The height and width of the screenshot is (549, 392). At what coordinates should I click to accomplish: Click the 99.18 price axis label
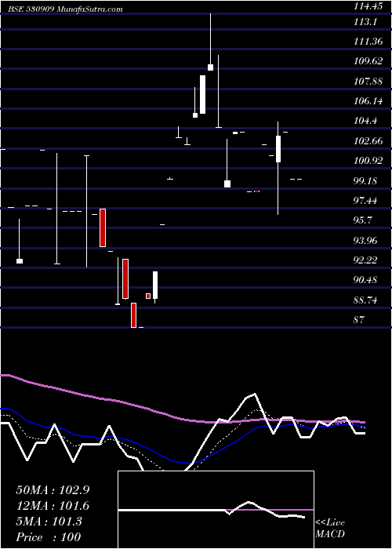(366, 181)
